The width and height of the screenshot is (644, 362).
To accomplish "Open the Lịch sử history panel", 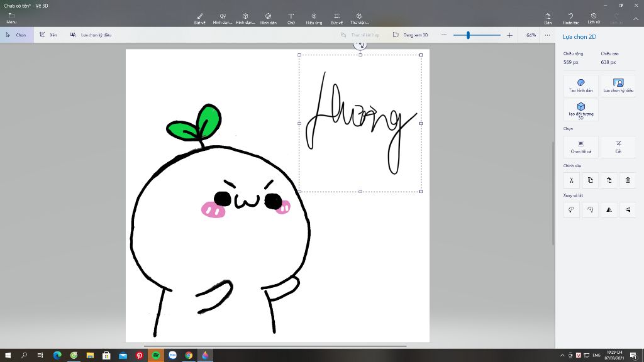I will pyautogui.click(x=594, y=18).
